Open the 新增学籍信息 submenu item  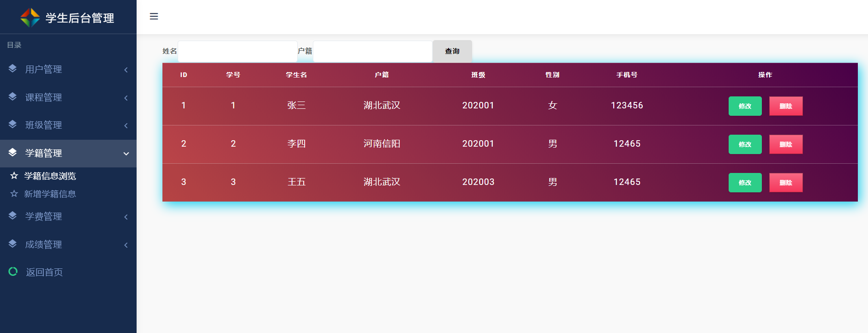coord(50,194)
